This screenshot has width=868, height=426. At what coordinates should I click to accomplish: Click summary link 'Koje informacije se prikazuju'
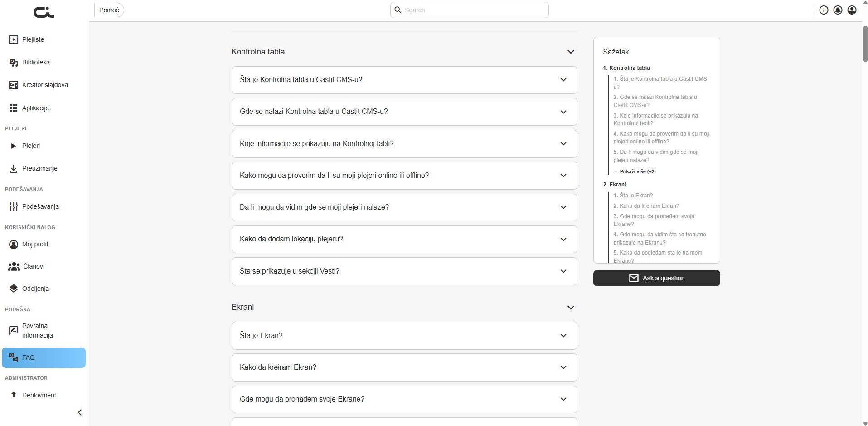click(x=656, y=119)
